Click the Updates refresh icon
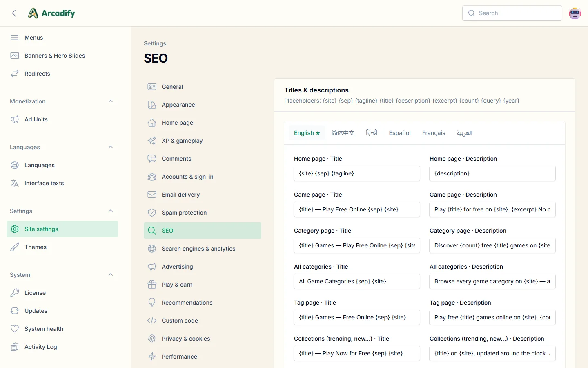The width and height of the screenshot is (588, 368). 15,311
